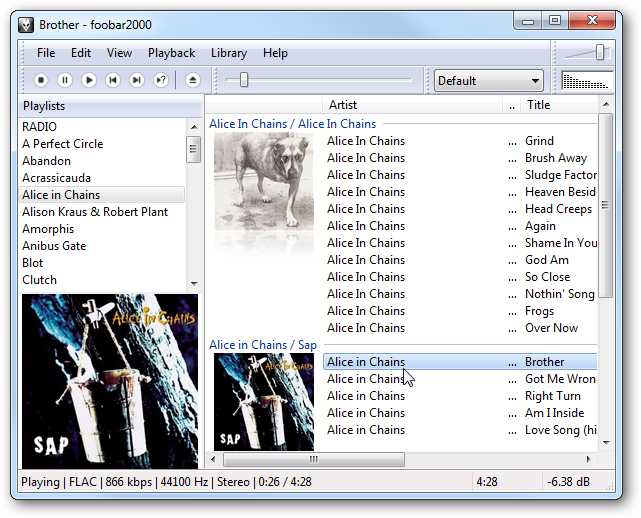Open the Playback menu
This screenshot has width=641, height=518.
coord(171,53)
